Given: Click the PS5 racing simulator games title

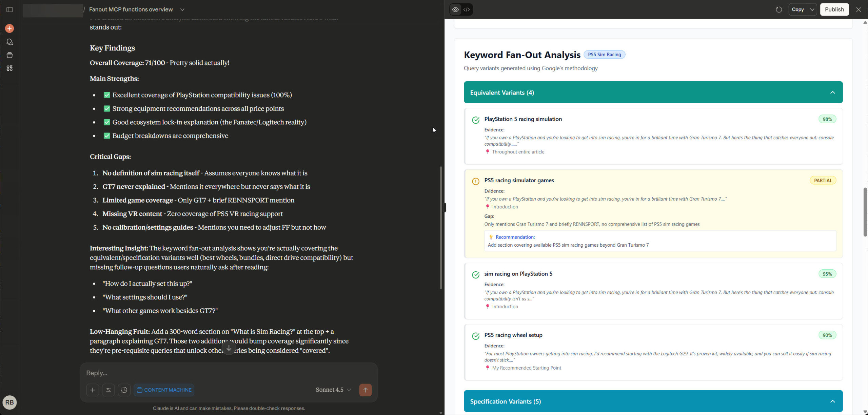Looking at the screenshot, I should [x=519, y=180].
